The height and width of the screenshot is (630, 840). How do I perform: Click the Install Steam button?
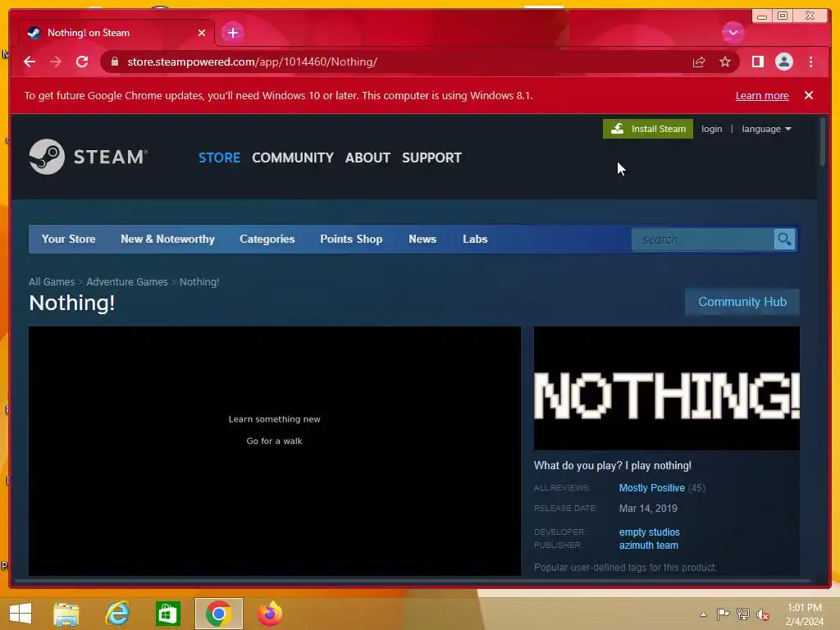648,129
